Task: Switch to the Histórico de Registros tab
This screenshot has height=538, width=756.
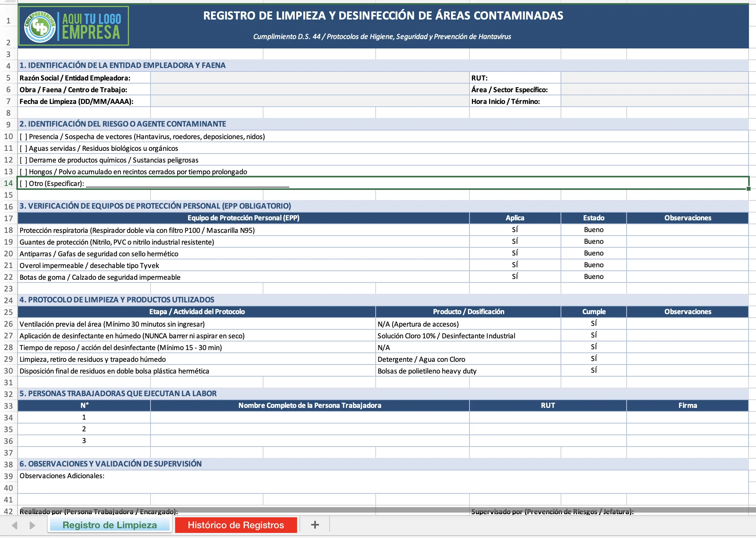Action: (x=236, y=525)
